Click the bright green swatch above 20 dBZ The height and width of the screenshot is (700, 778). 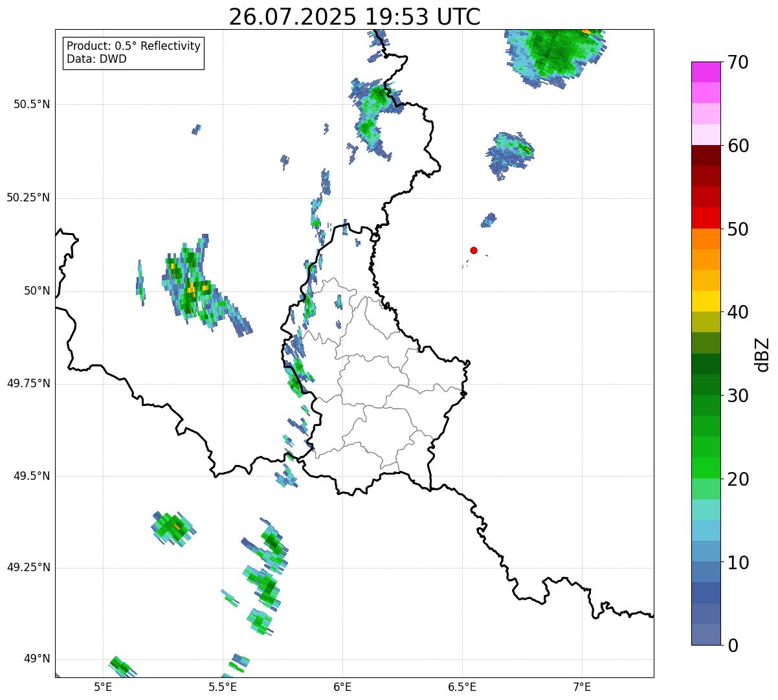[706, 468]
